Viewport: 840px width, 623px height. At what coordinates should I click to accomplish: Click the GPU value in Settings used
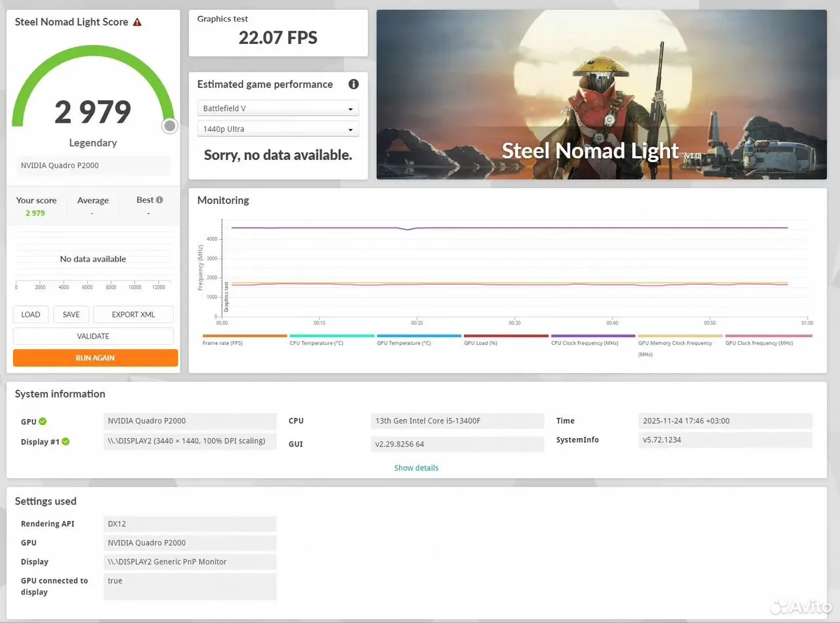click(190, 543)
